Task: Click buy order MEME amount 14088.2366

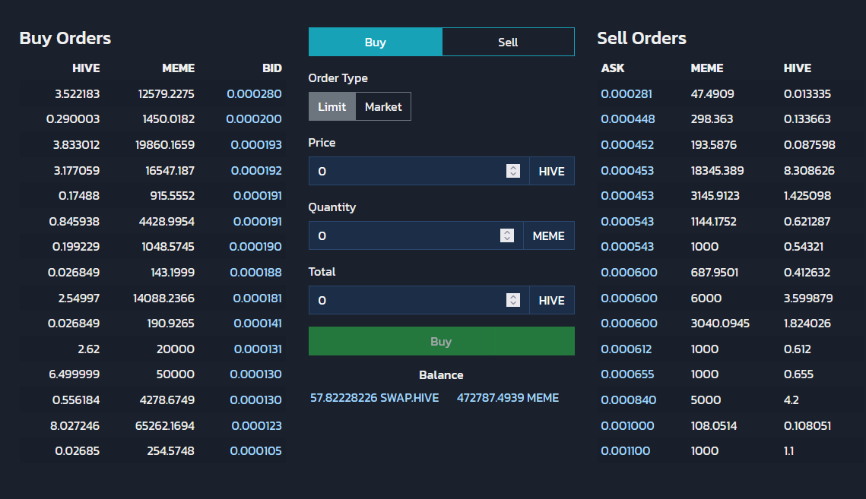Action: point(164,298)
